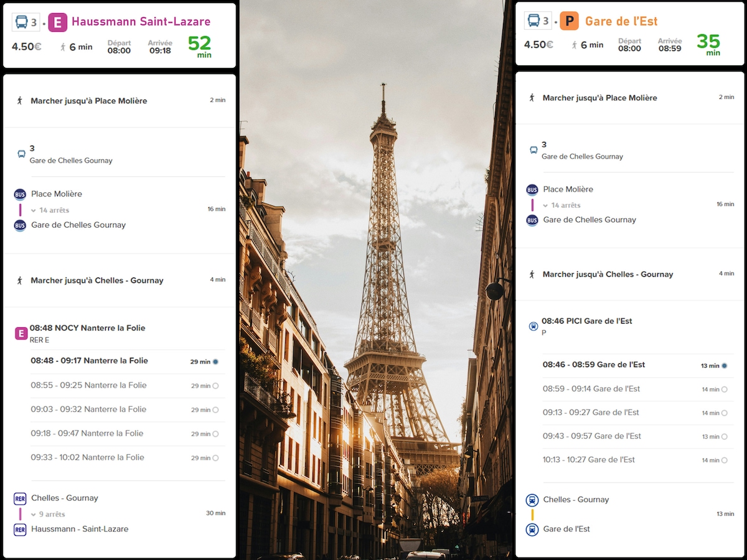Select the 10:13 - 10:27 Gare de l'Est departure
Viewport: 747px width, 560px height.
click(638, 460)
